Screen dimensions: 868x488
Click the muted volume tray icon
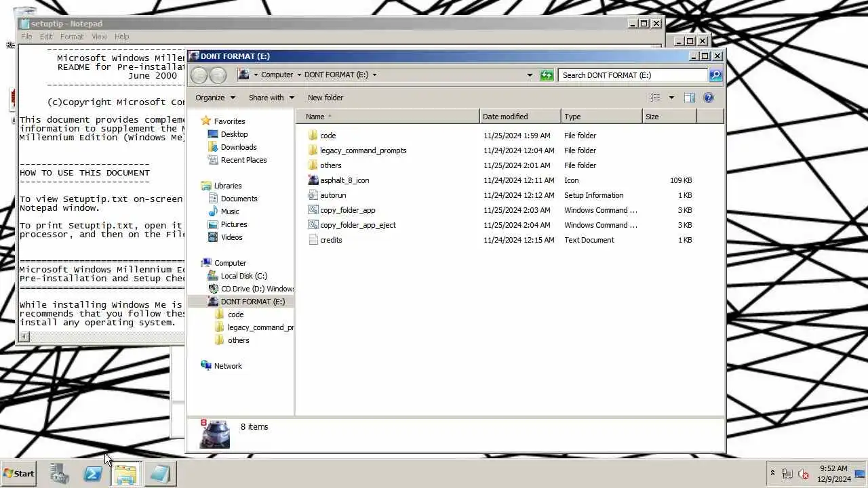(804, 474)
